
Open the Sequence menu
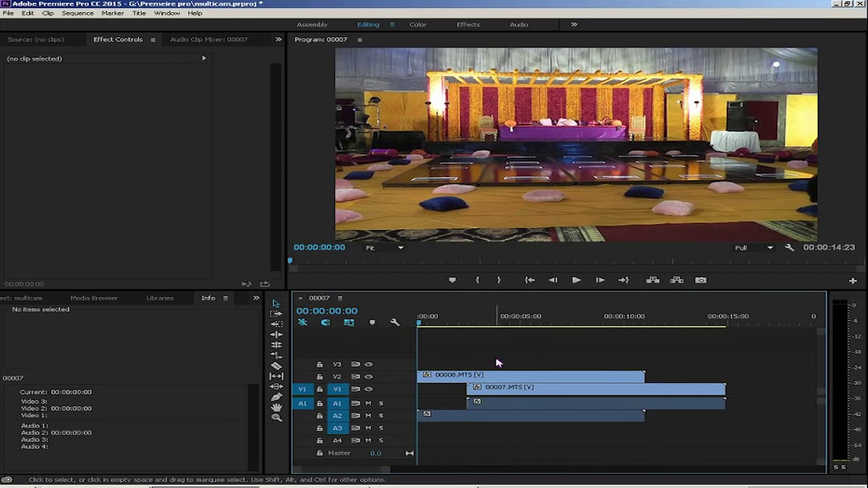click(x=77, y=13)
